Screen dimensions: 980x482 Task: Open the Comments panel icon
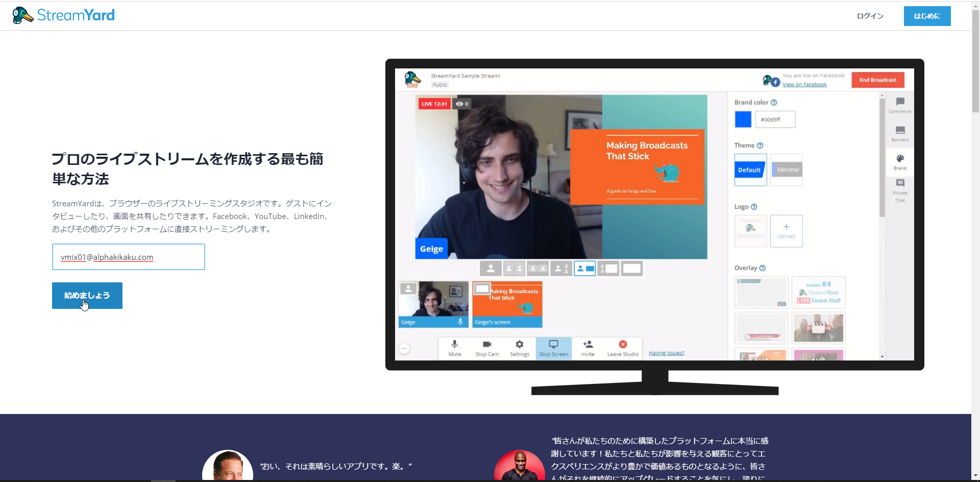pos(900,105)
